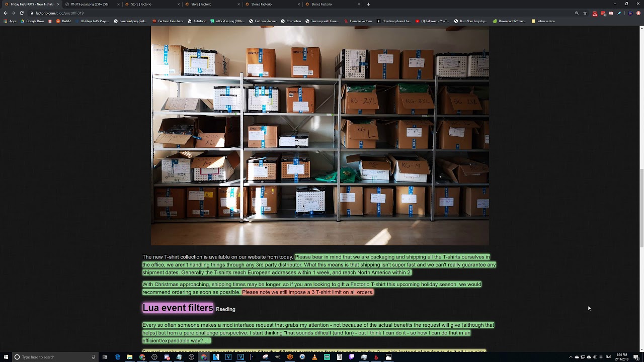Launch Edge browser from the taskbar
644x362 pixels.
tap(118, 357)
